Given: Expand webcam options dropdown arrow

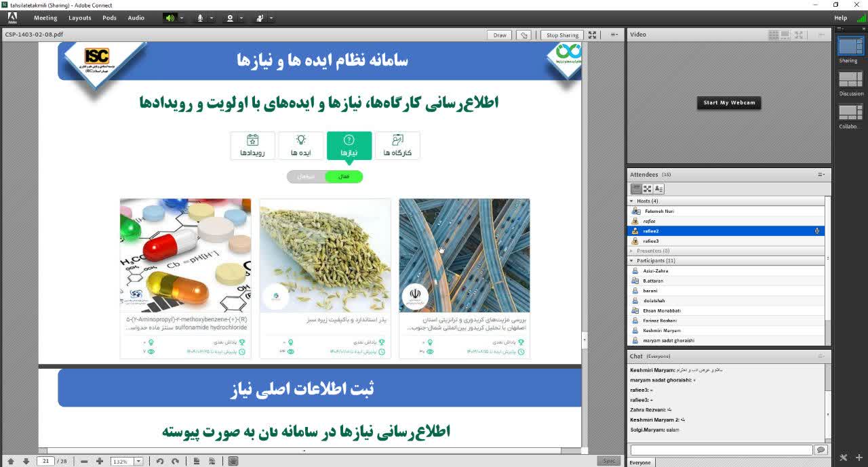Looking at the screenshot, I should 241,18.
